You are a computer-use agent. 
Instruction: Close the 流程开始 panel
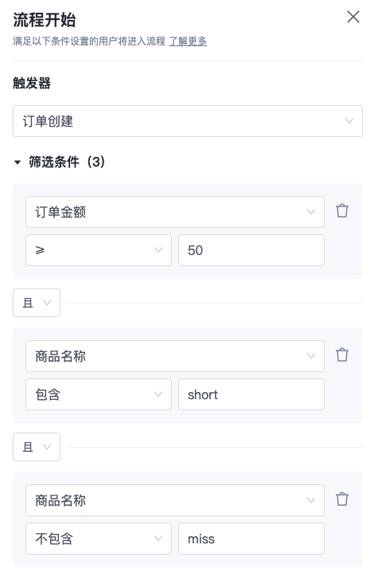click(353, 17)
